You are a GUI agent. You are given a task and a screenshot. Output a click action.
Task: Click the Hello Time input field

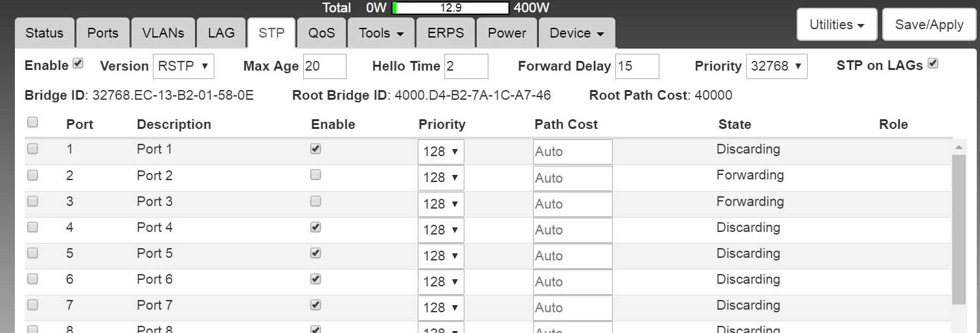pyautogui.click(x=466, y=66)
